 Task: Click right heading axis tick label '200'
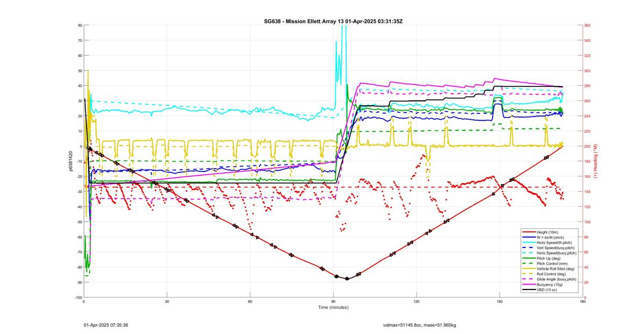click(588, 146)
